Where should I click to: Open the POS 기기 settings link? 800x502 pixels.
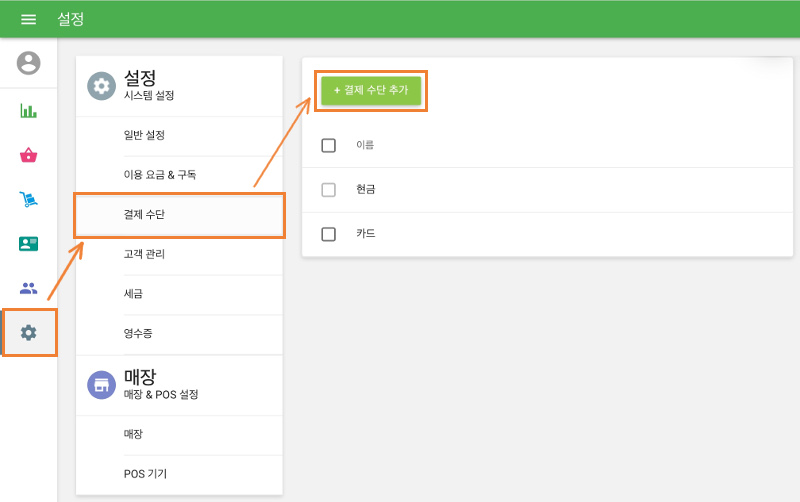click(x=146, y=473)
